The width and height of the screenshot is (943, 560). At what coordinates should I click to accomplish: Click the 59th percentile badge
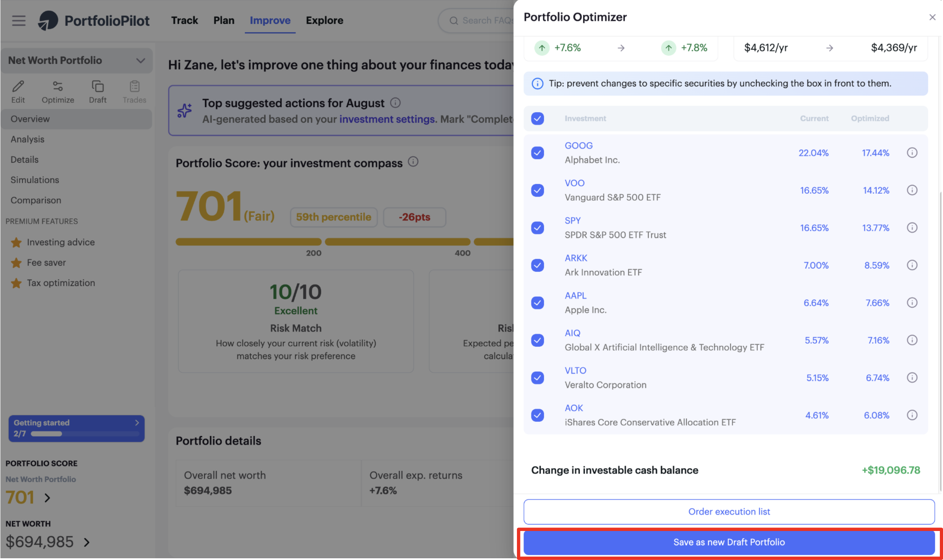[333, 217]
